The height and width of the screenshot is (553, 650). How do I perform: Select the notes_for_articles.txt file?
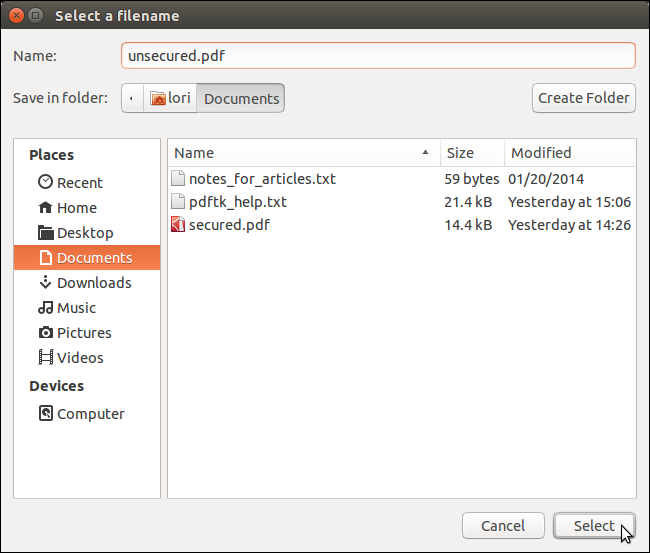(x=262, y=179)
